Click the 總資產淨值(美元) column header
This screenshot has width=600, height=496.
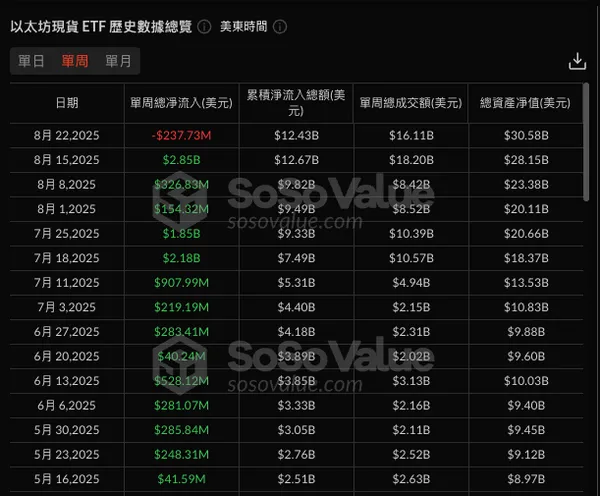click(x=525, y=103)
